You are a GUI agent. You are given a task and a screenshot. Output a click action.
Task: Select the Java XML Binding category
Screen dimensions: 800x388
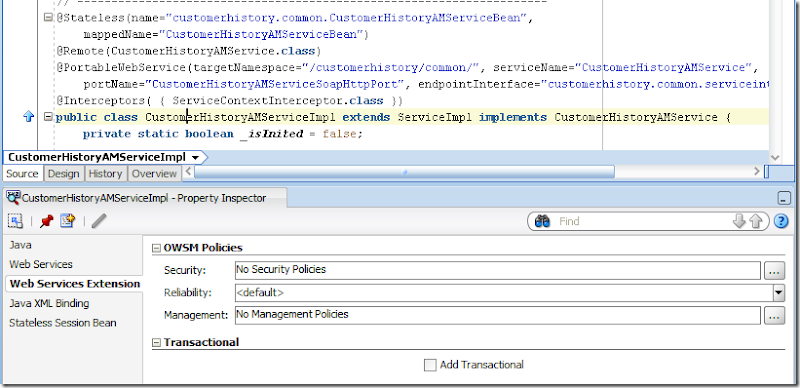click(x=49, y=303)
